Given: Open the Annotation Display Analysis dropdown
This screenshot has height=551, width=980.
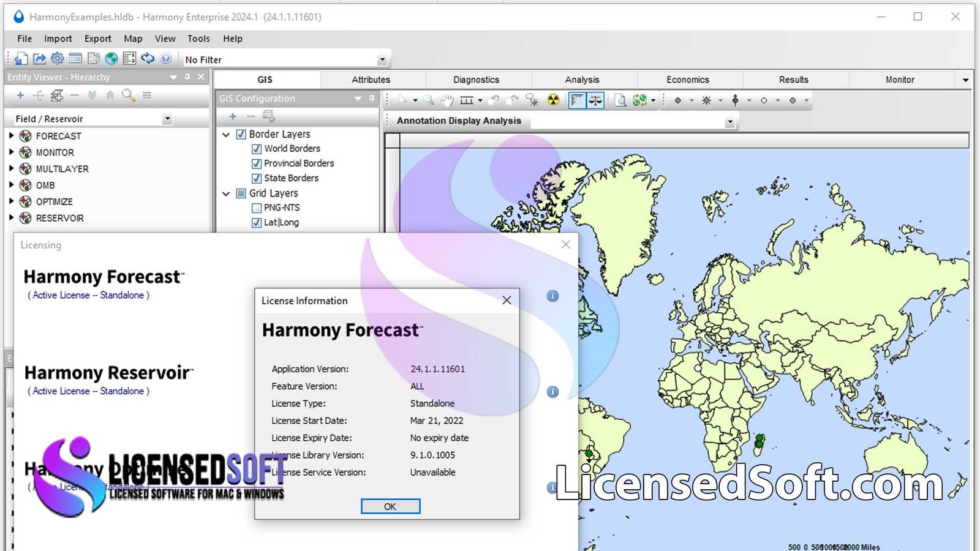Looking at the screenshot, I should coord(729,121).
